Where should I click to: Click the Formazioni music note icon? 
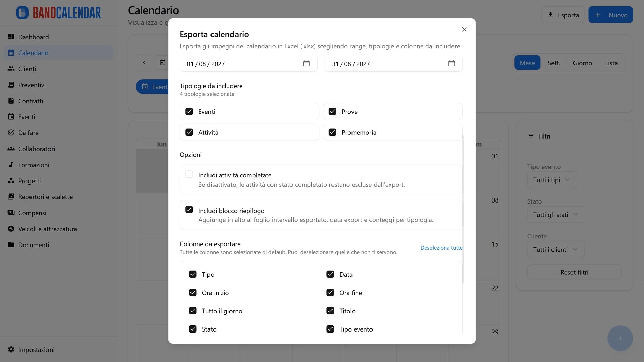pyautogui.click(x=11, y=165)
